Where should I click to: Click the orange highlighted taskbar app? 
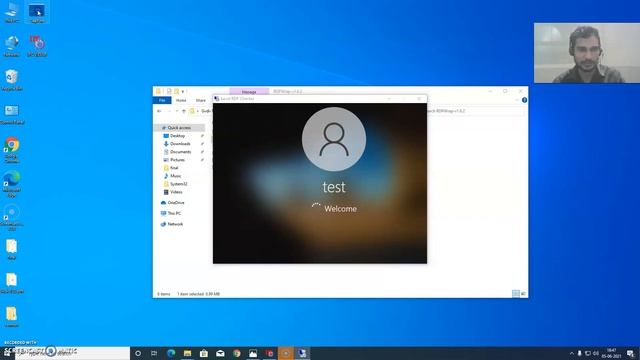[x=286, y=353]
